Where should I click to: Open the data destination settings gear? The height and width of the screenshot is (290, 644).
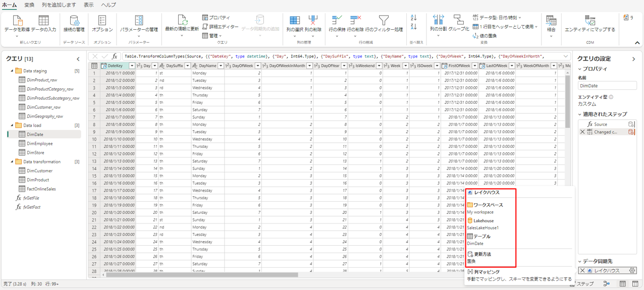pos(632,271)
